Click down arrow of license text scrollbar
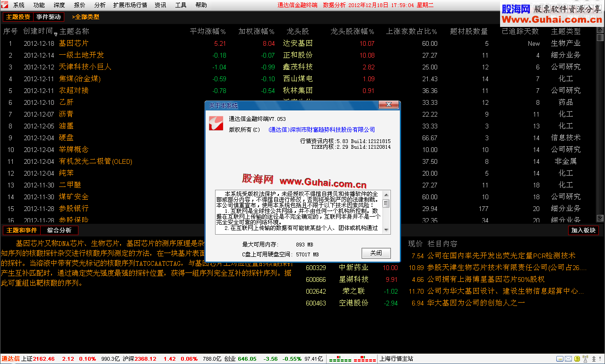Viewport: 605px width, 364px height. (x=386, y=230)
